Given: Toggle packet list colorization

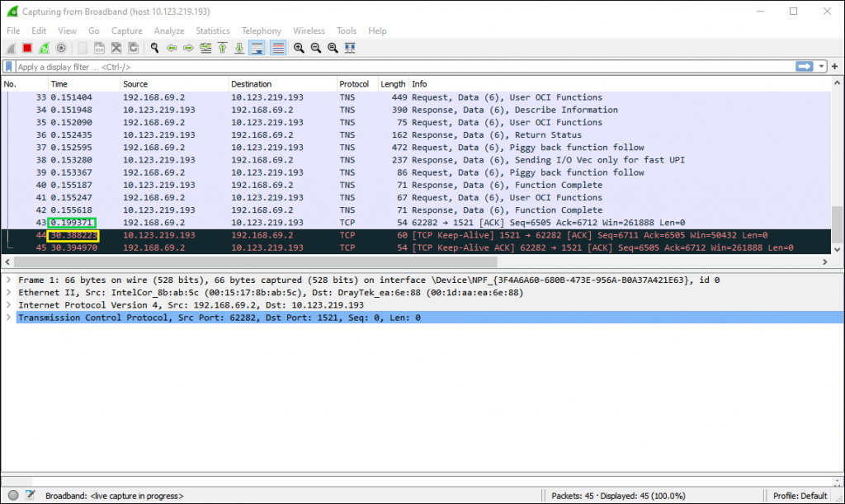Looking at the screenshot, I should pos(278,48).
